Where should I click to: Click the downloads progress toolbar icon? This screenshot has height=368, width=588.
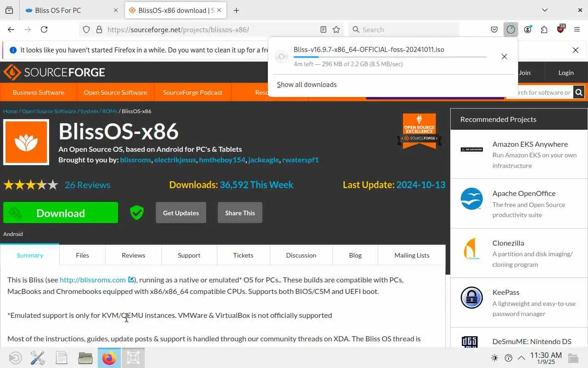click(x=511, y=29)
